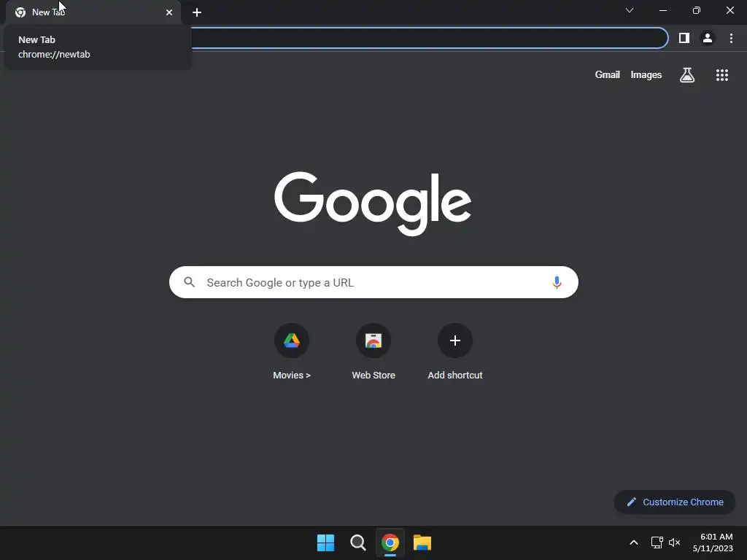Open the Movies Google Drive shortcut

[292, 352]
